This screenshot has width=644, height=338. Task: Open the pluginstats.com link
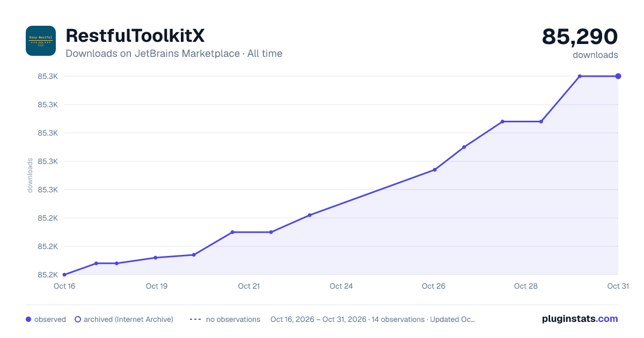point(580,319)
